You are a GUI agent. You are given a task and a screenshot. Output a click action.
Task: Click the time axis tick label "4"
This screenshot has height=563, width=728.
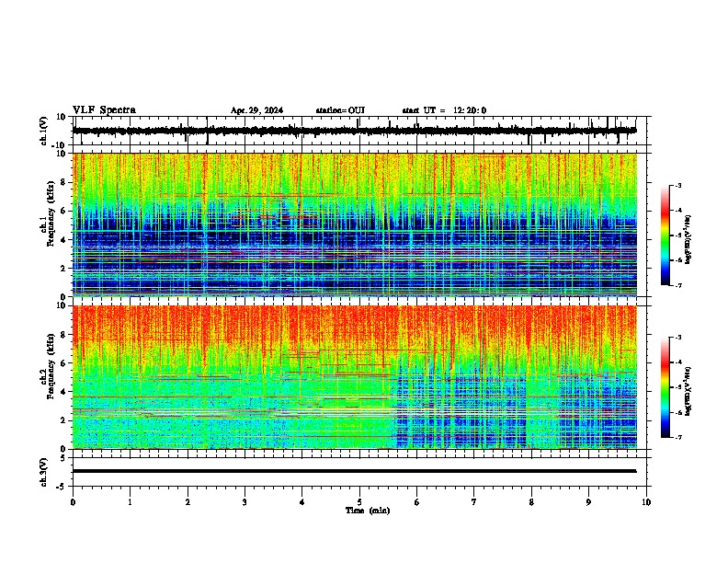coord(301,502)
